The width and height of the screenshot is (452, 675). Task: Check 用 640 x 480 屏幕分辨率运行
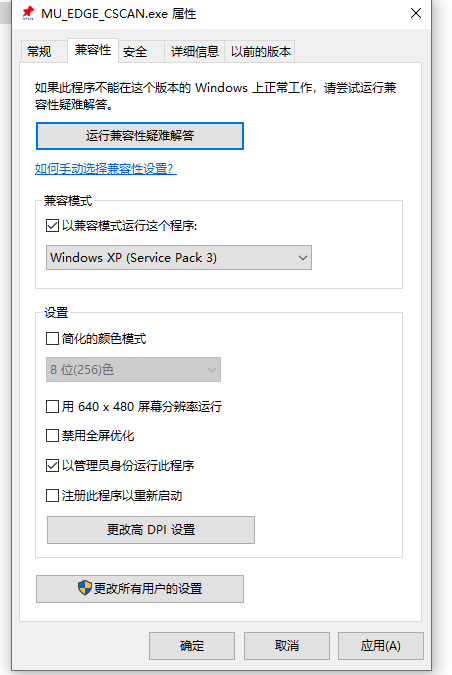tap(52, 406)
